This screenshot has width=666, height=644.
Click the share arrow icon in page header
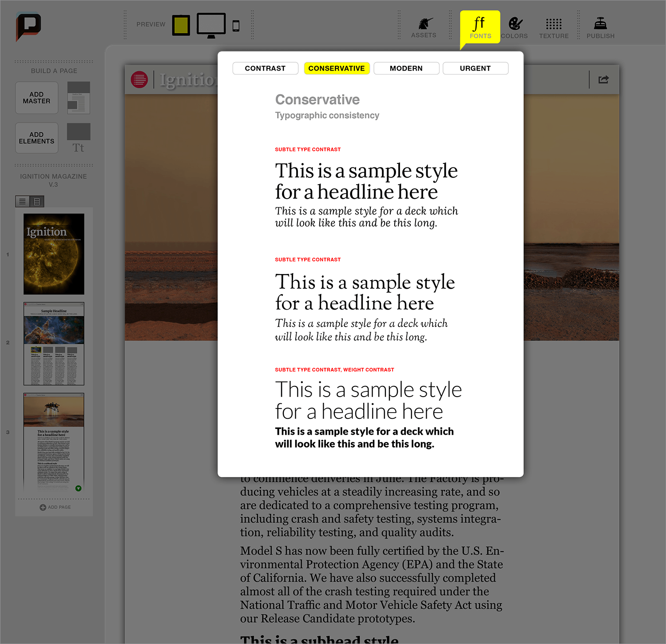603,80
